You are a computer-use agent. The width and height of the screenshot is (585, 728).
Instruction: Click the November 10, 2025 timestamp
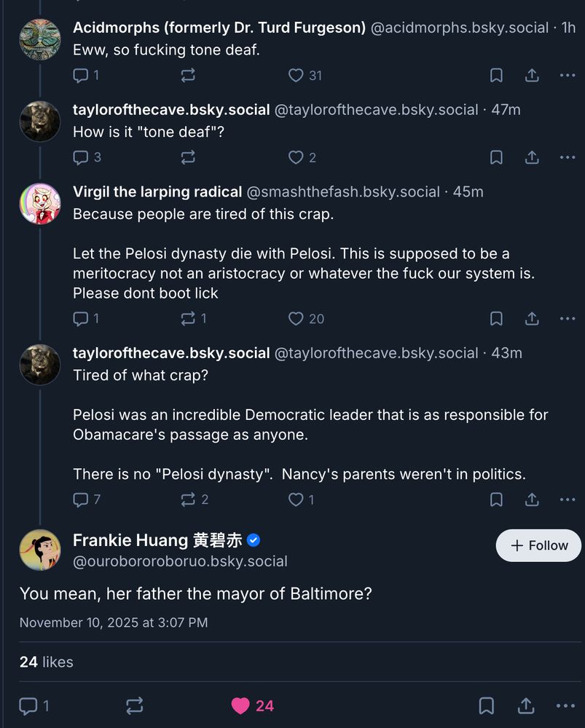[114, 622]
